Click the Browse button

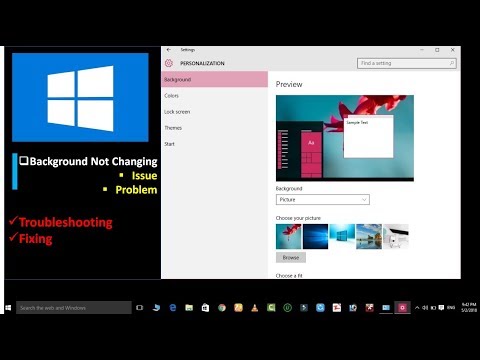[x=291, y=258]
